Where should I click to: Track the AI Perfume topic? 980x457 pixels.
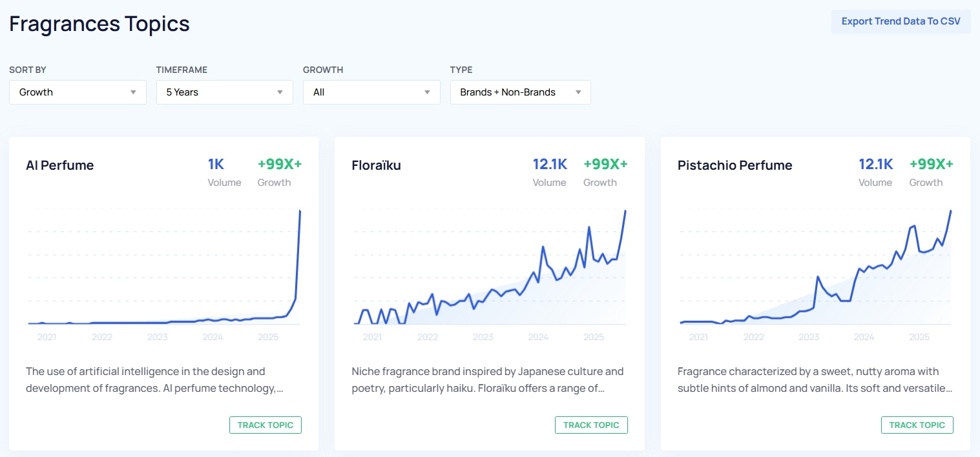[x=265, y=425]
